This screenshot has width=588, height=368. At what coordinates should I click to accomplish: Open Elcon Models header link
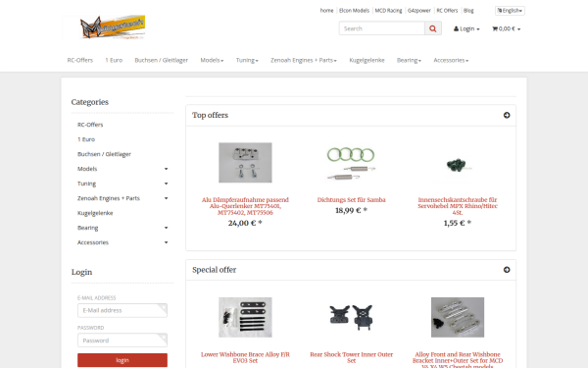[x=354, y=11]
